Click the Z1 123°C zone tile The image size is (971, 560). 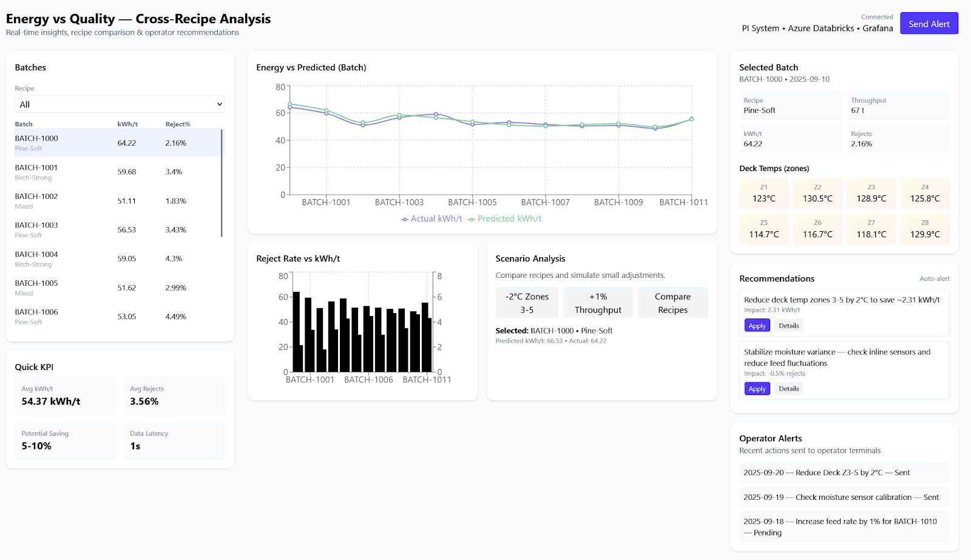[764, 194]
